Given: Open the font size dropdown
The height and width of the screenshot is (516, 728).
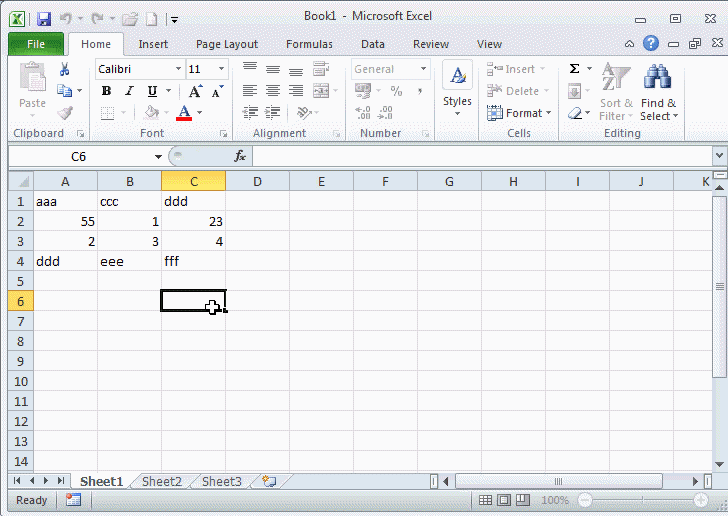Looking at the screenshot, I should 221,69.
